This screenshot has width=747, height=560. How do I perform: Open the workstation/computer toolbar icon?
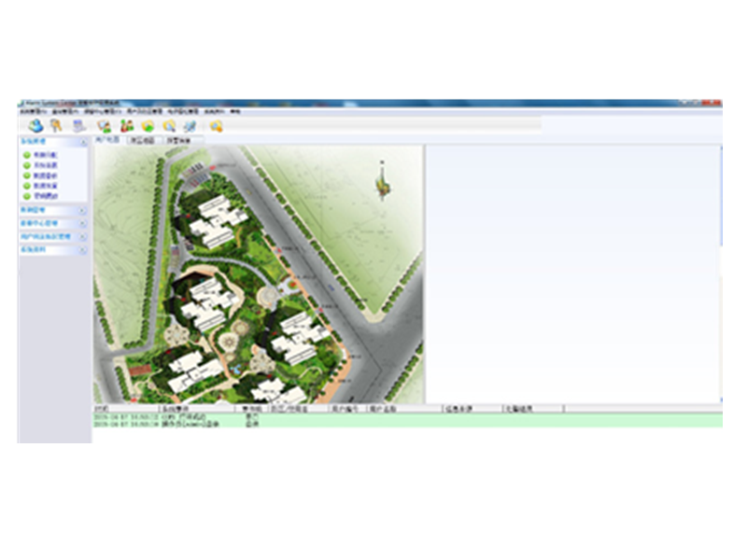point(78,124)
